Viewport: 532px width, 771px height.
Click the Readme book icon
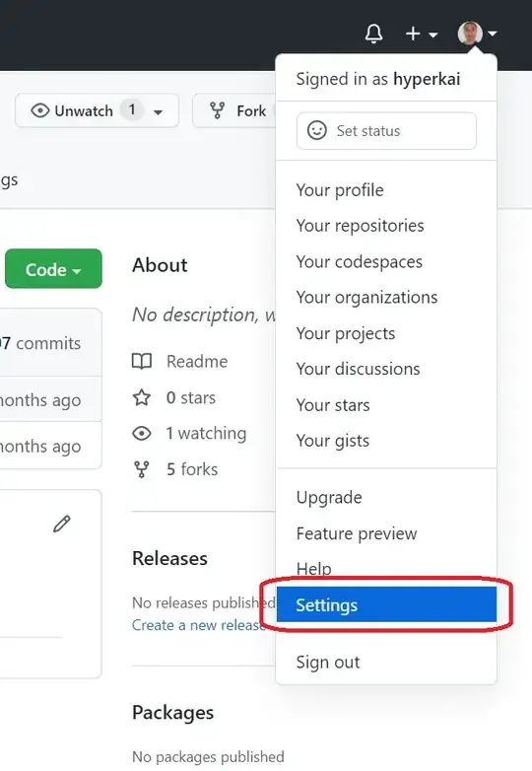coord(142,362)
